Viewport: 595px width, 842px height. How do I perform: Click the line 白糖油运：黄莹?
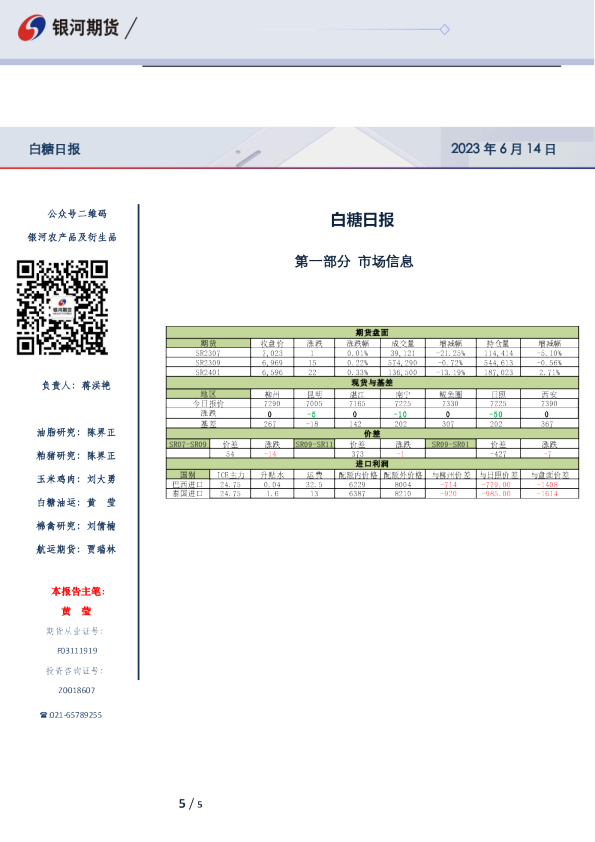click(76, 503)
